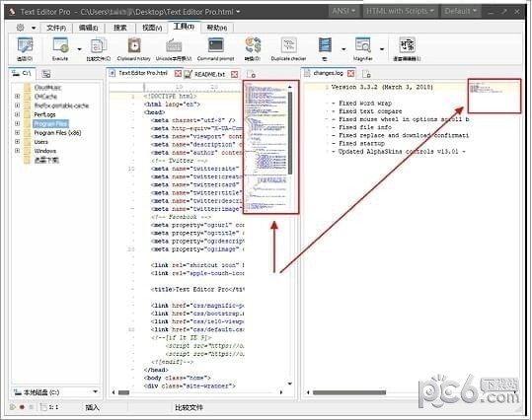Open the second tab icon in file panel

pyautogui.click(x=46, y=74)
